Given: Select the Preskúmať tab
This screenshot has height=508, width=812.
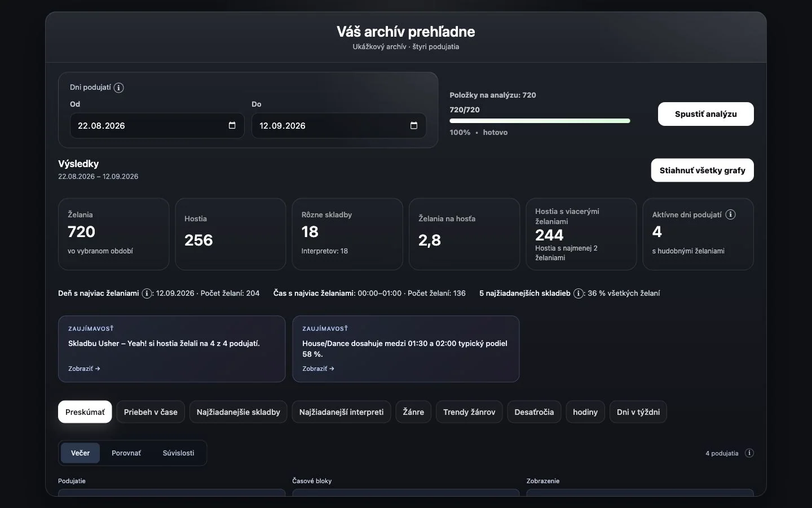Looking at the screenshot, I should click(x=85, y=412).
